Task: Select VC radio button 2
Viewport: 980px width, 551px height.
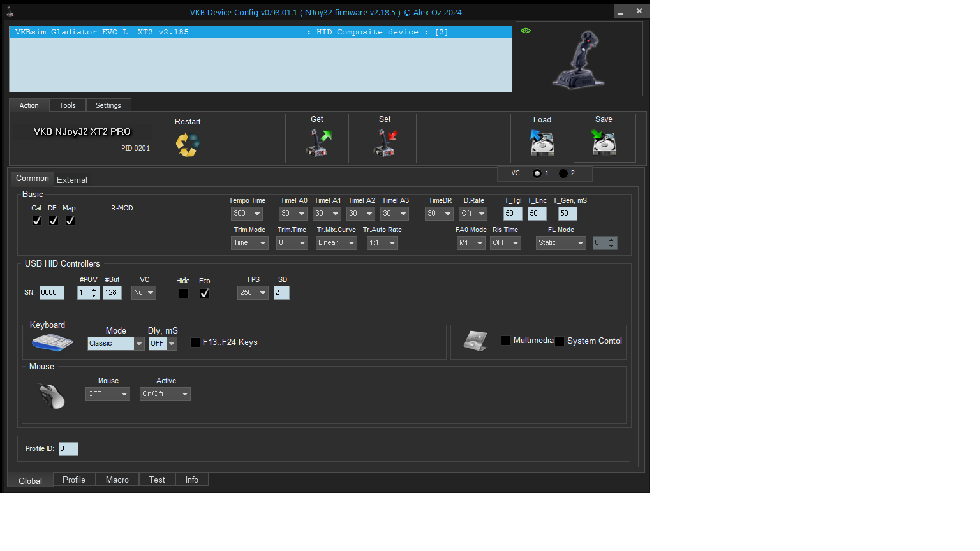Action: coord(563,173)
